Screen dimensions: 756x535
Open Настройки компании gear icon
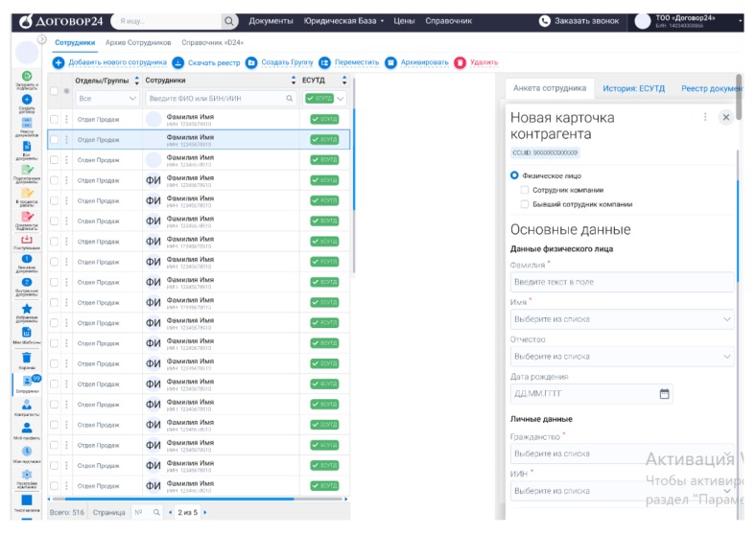coord(27,475)
